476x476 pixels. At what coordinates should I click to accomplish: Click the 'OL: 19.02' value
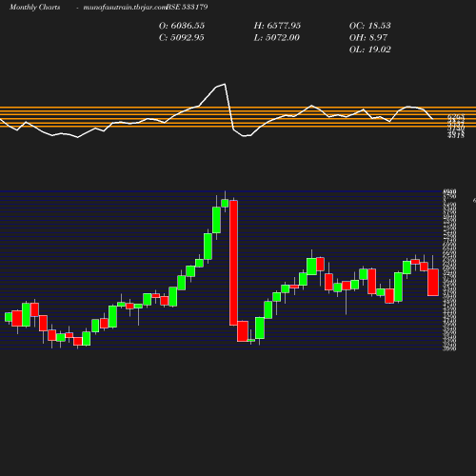click(x=369, y=50)
